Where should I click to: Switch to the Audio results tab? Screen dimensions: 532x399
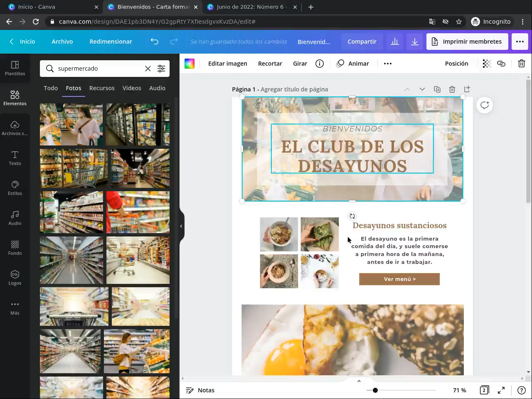pyautogui.click(x=157, y=88)
